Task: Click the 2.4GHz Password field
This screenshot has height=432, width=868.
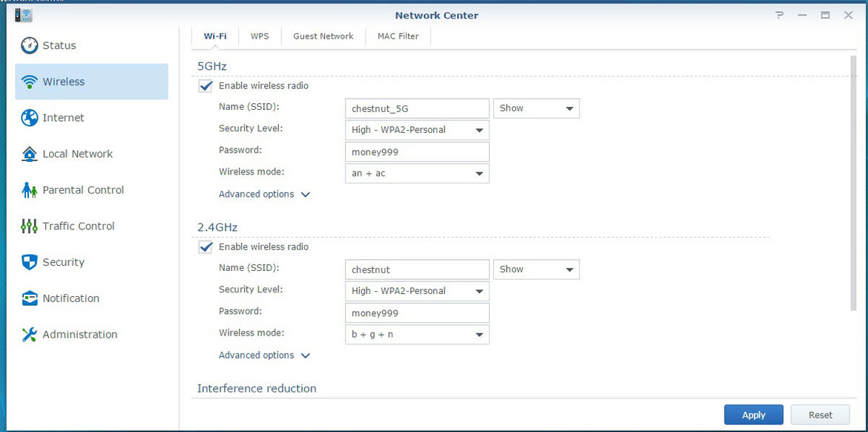Action: pos(417,313)
